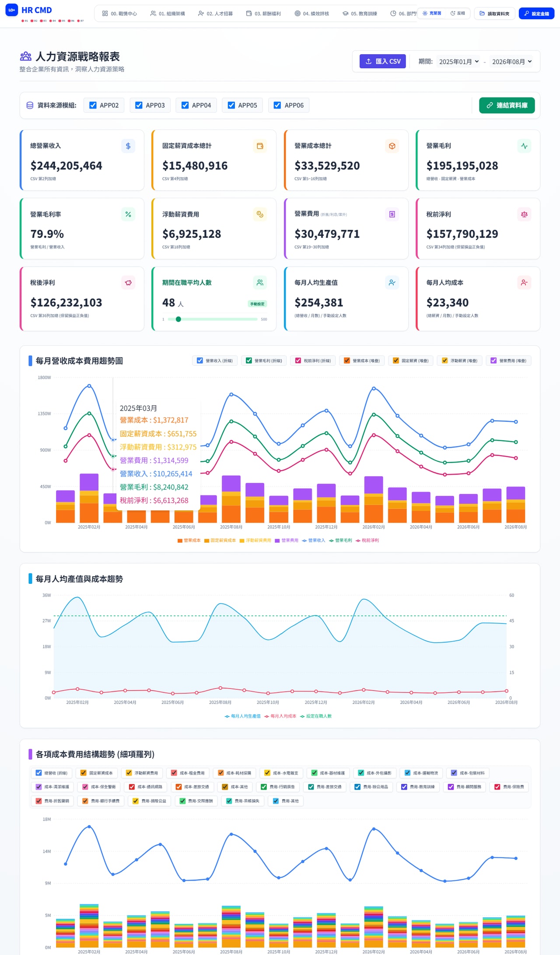Toggle 每月人均成本 legend item
The image size is (560, 955).
[x=280, y=716]
